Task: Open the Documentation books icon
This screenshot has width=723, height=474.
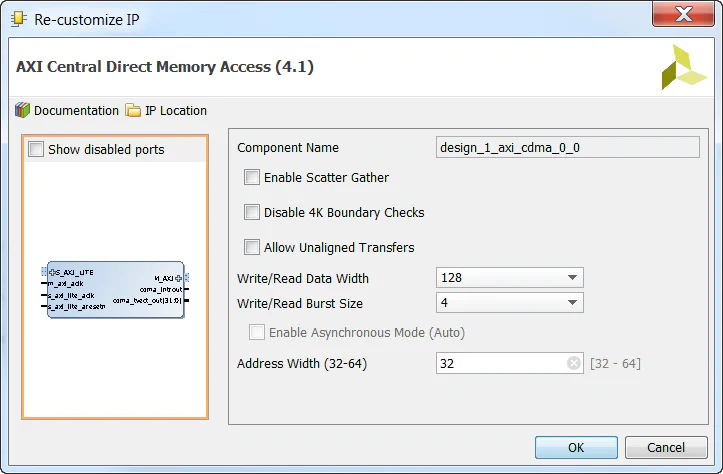Action: tap(22, 110)
